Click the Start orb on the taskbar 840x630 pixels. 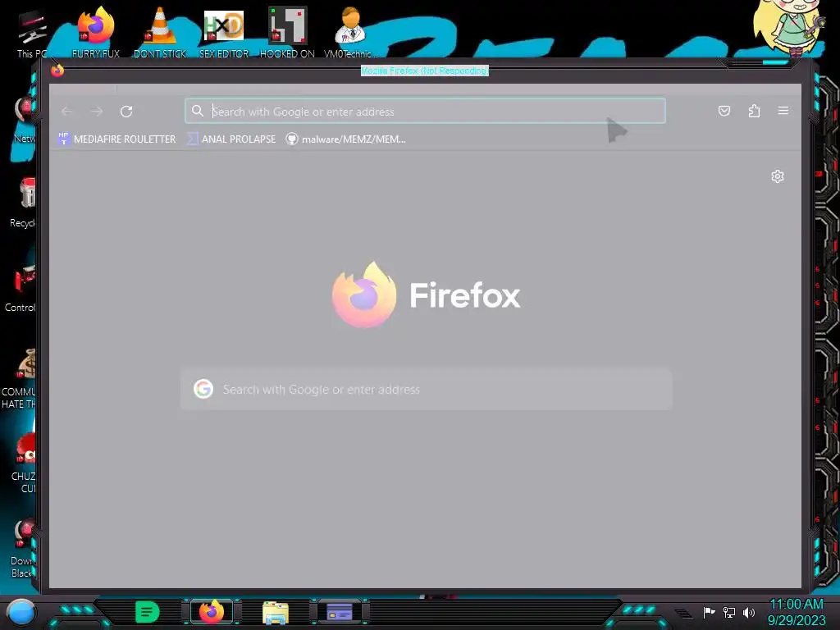click(21, 613)
